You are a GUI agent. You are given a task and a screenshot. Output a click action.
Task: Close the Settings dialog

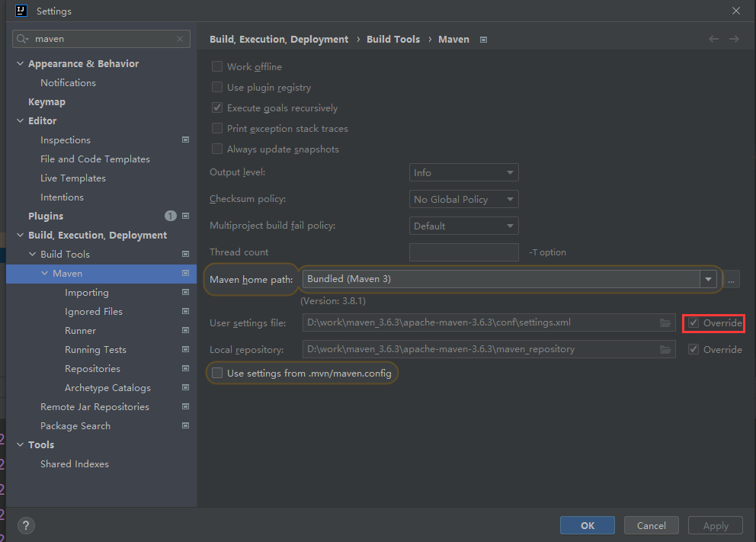pos(735,11)
